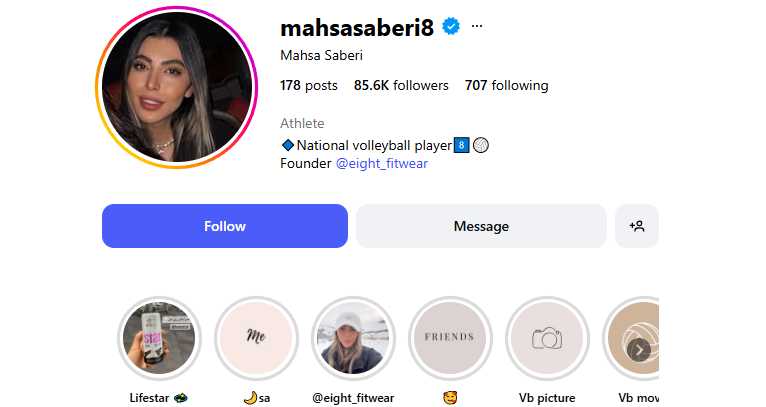
Task: View the profile picture story
Action: 176,87
